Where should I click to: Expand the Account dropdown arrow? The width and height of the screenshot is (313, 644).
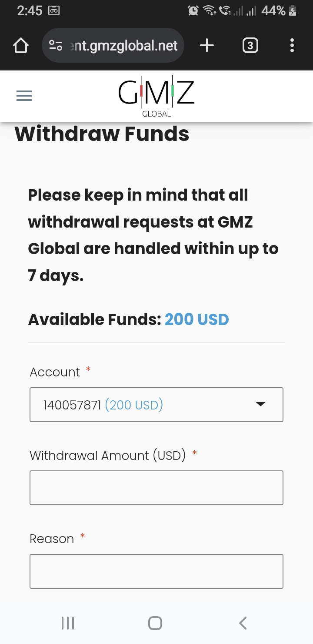[260, 404]
